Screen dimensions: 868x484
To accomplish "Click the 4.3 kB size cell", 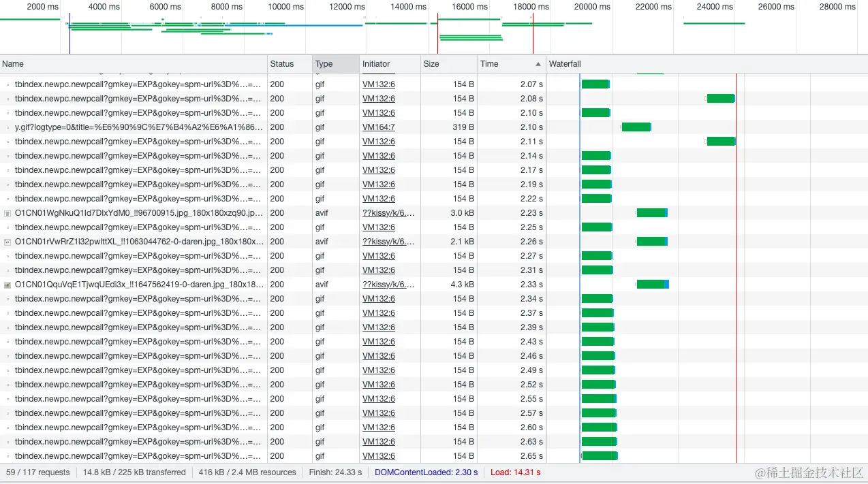I will (x=463, y=285).
